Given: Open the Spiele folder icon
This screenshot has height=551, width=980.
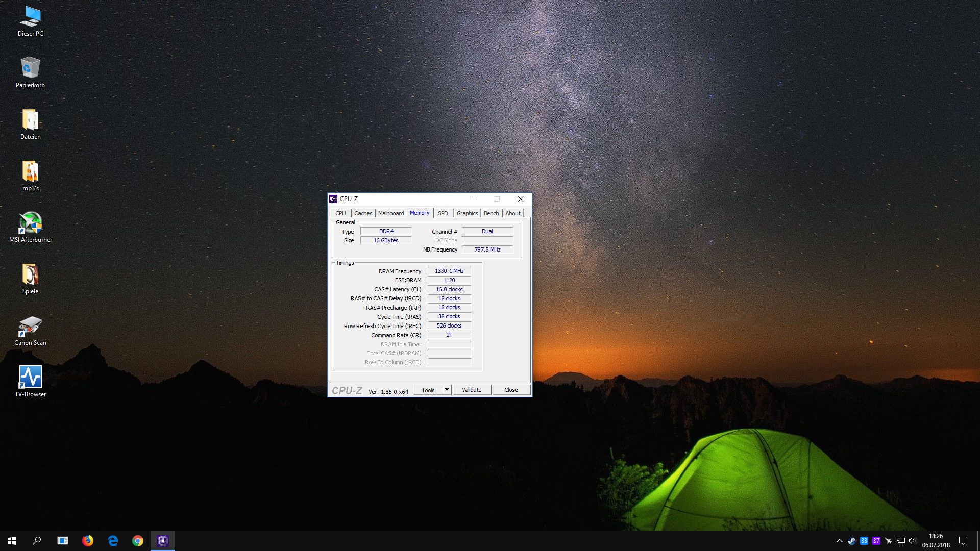Looking at the screenshot, I should coord(31,274).
